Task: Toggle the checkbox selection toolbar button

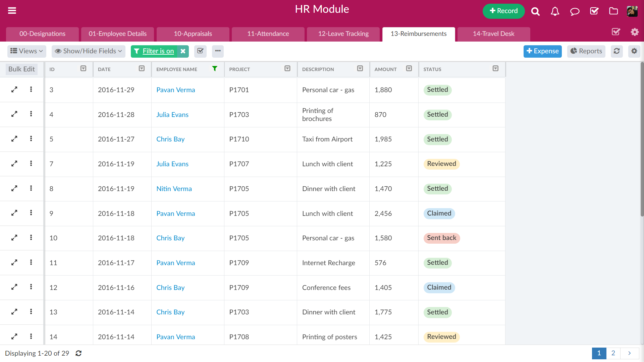Action: click(200, 51)
